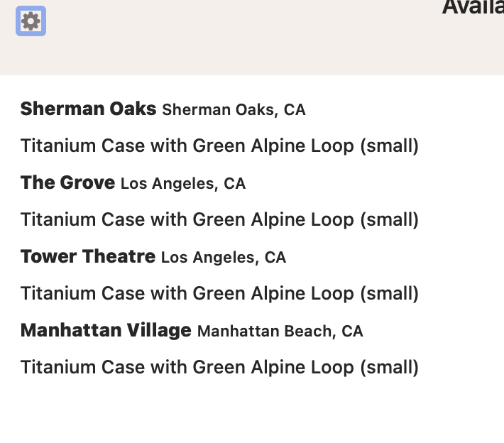Screen dimensions: 504x443
Task: Choose the watch listed under Sherman Oaks
Action: pos(219,146)
